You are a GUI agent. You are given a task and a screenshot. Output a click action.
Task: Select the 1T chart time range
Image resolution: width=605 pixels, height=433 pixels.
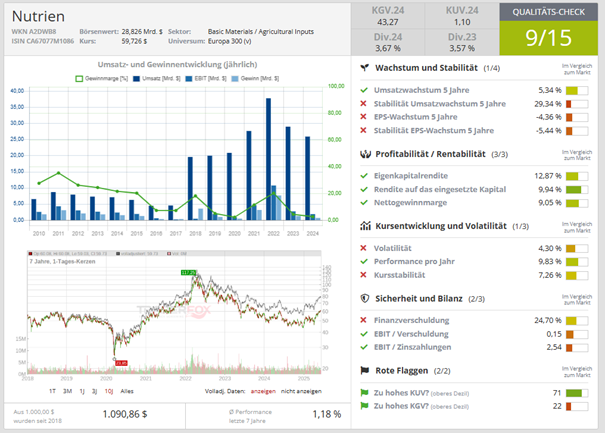52,391
